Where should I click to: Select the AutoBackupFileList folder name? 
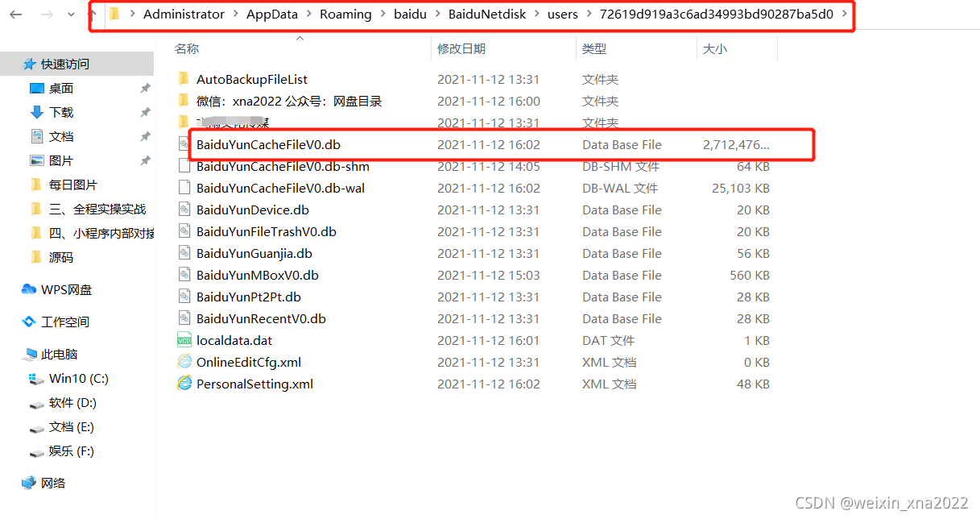(252, 79)
